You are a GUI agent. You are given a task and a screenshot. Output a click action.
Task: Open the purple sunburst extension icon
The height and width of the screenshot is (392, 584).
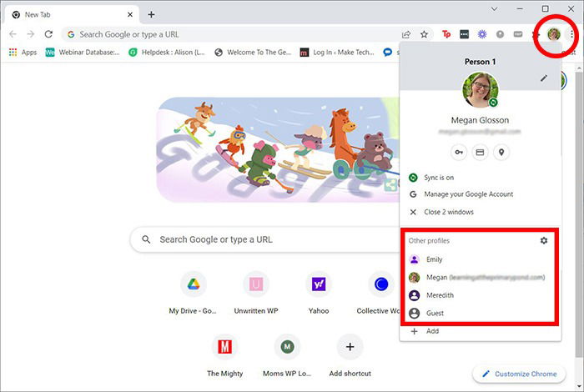click(482, 35)
